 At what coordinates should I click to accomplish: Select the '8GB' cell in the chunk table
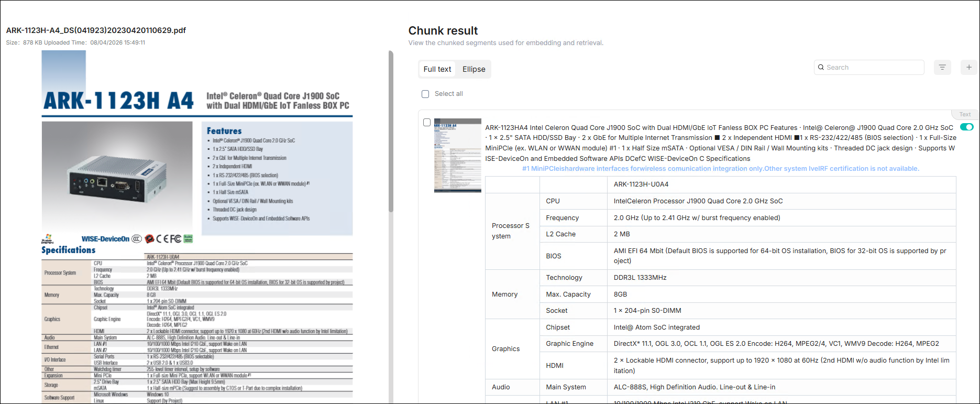coord(781,294)
